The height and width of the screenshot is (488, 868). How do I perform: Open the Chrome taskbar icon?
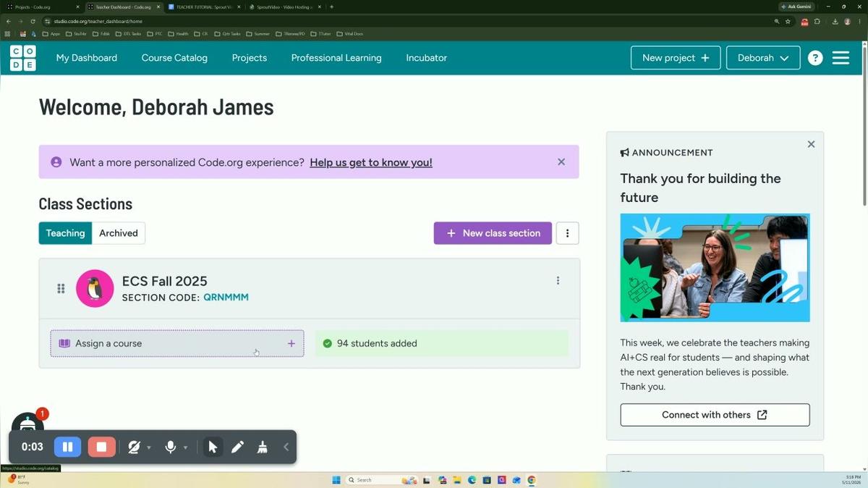pyautogui.click(x=532, y=480)
